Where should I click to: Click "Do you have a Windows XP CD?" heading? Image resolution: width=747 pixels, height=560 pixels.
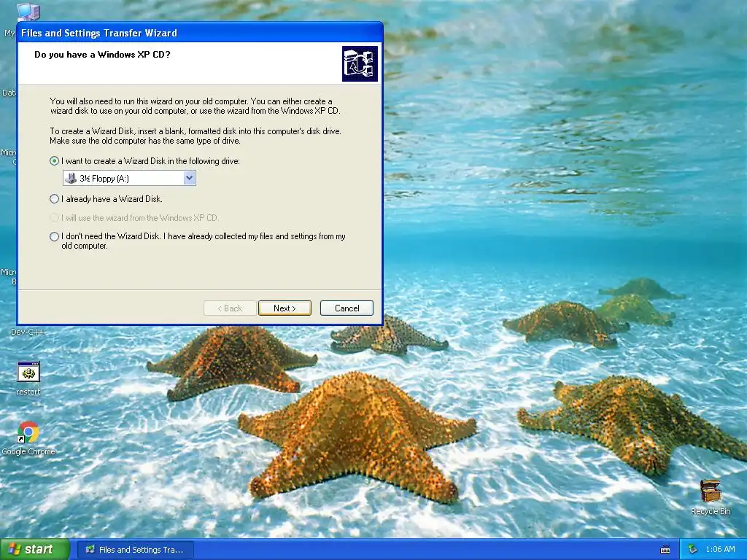coord(102,54)
